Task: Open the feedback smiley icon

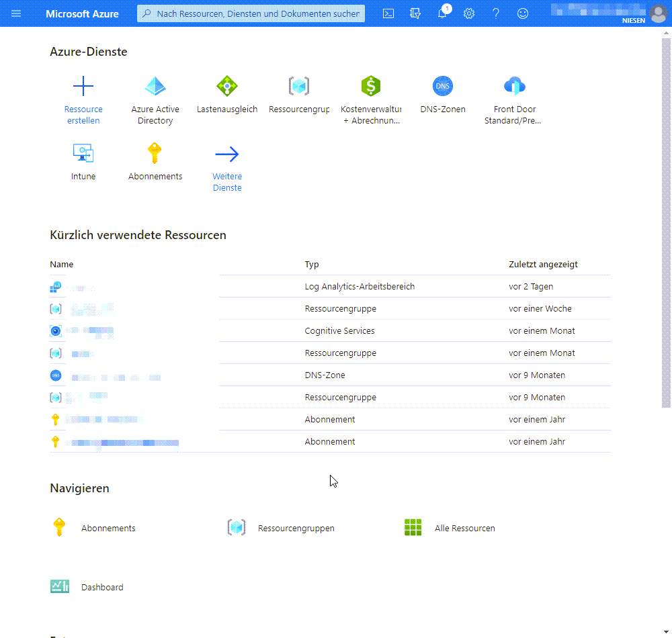Action: point(522,13)
